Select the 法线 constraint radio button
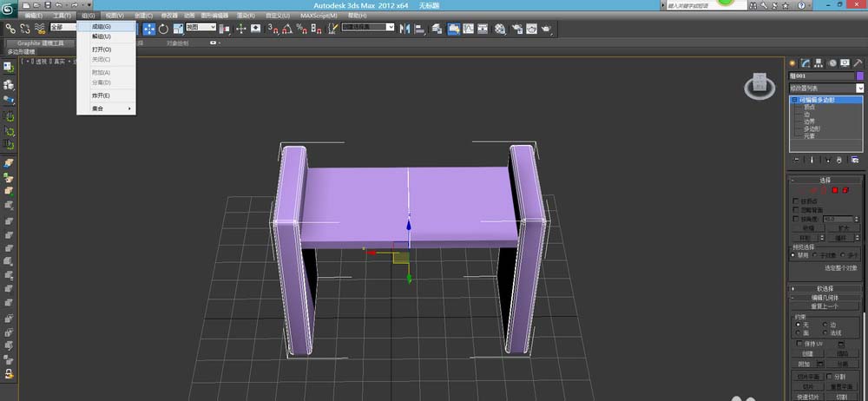The image size is (868, 401). (x=825, y=333)
